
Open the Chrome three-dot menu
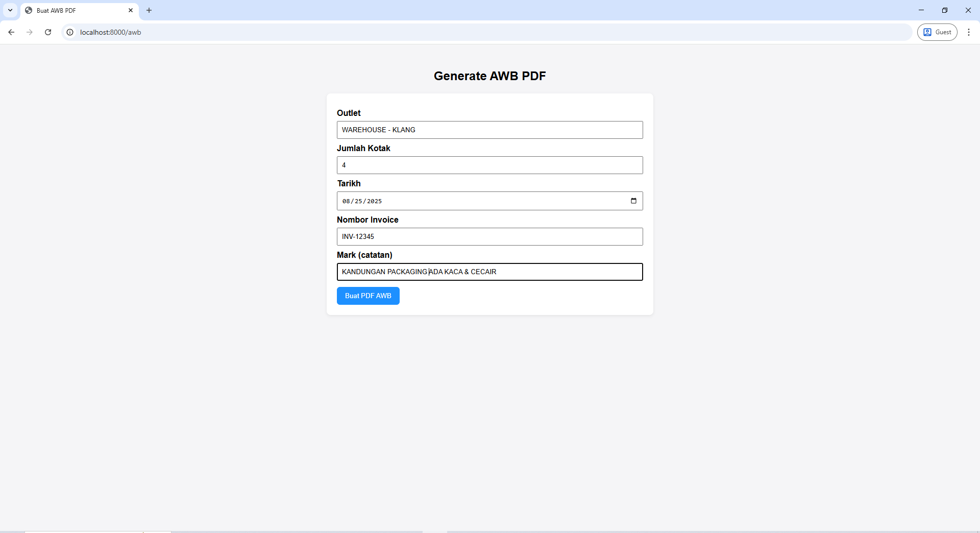point(969,32)
